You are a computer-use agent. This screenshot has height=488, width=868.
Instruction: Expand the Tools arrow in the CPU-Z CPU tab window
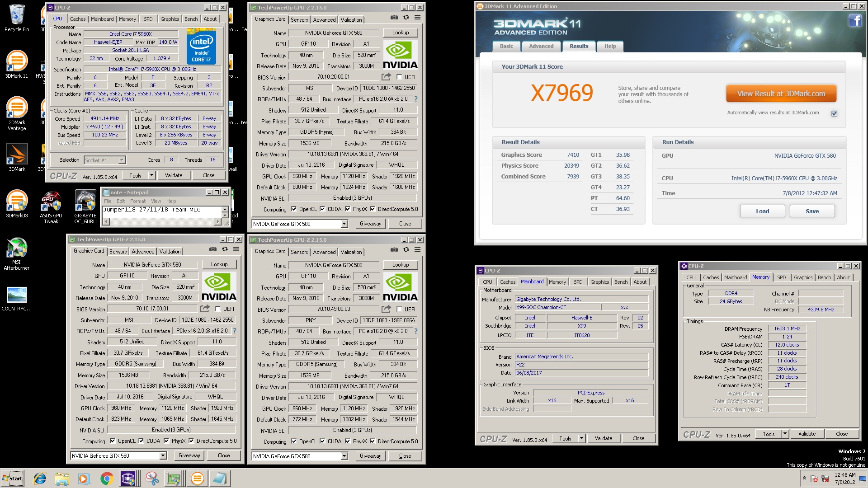151,175
